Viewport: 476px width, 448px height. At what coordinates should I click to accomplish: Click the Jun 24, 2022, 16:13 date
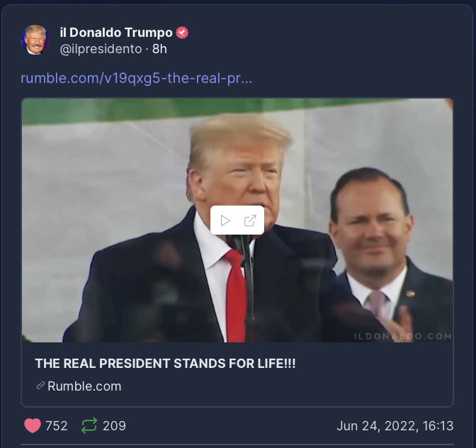pyautogui.click(x=395, y=426)
